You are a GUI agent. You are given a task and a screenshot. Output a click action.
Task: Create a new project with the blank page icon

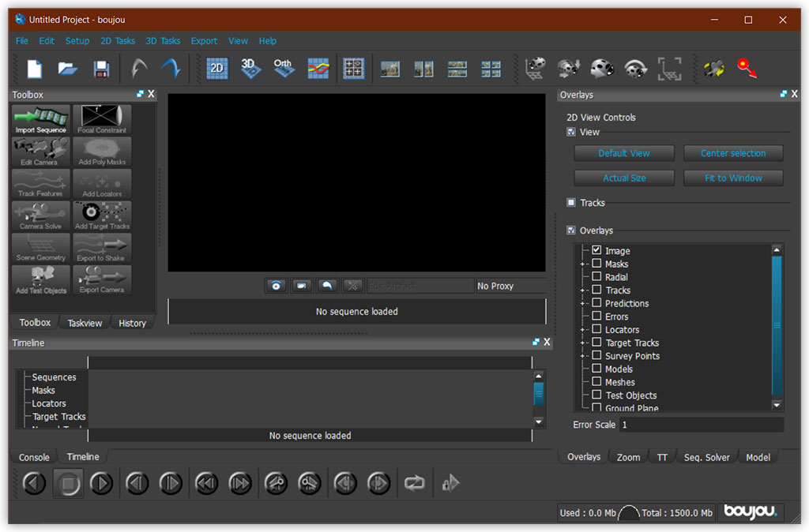point(35,69)
